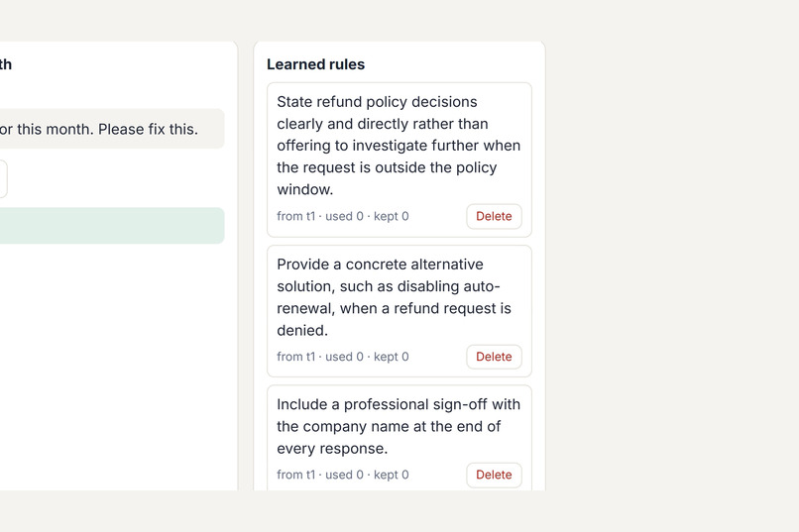Click the message ending 'Please fix this.'

(x=110, y=129)
